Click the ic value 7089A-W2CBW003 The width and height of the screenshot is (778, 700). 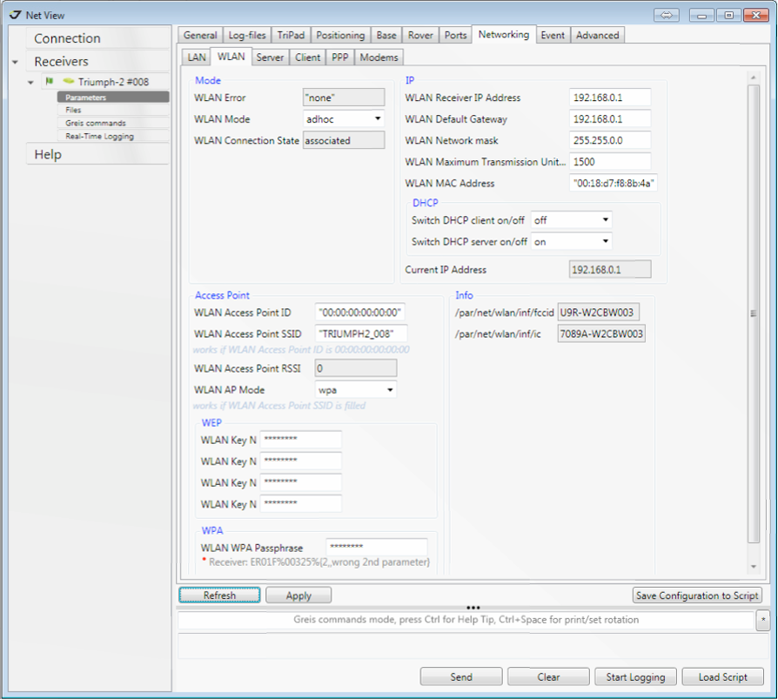coord(601,333)
